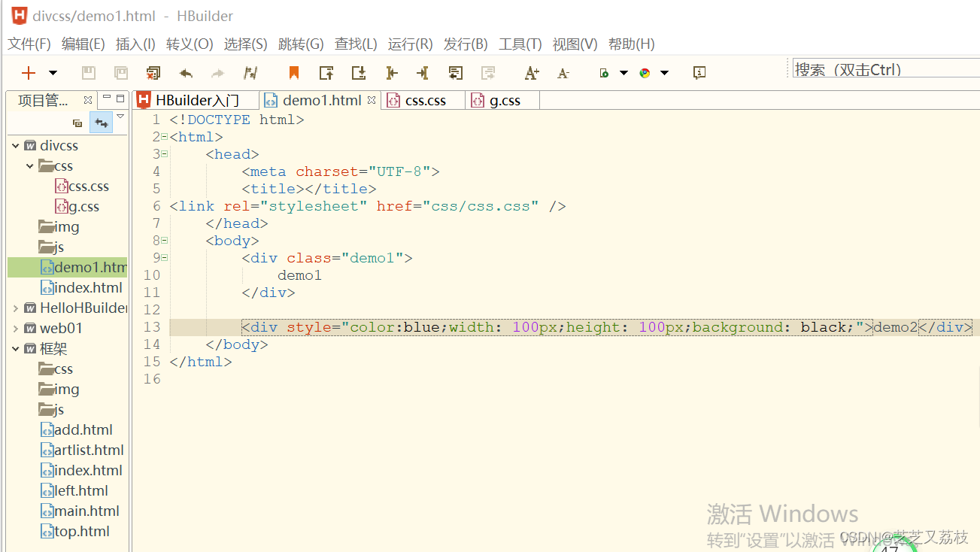This screenshot has height=552, width=980.
Task: Increase font size with A+ icon
Action: pos(532,73)
